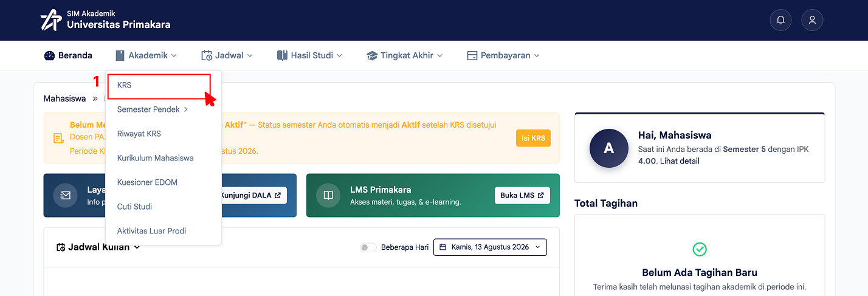The height and width of the screenshot is (296, 868).
Task: Click the Universitas Primakara star logo
Action: click(51, 20)
